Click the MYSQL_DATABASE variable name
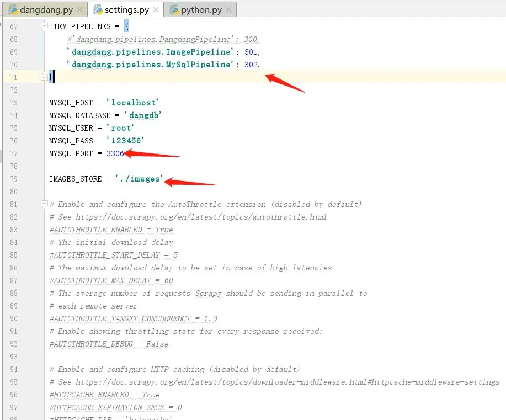This screenshot has width=506, height=420. [x=79, y=115]
